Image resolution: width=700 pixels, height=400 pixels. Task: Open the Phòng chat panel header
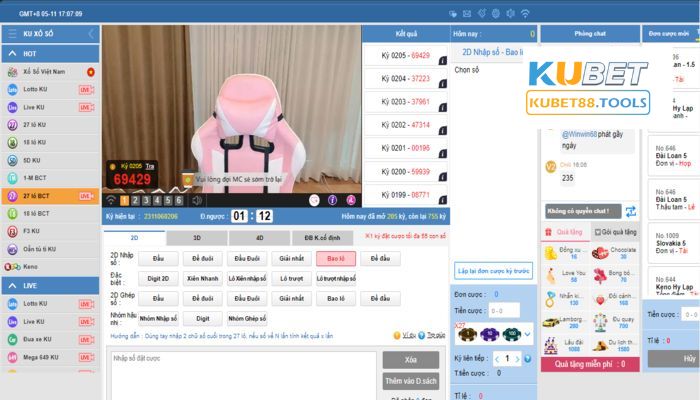[x=590, y=34]
